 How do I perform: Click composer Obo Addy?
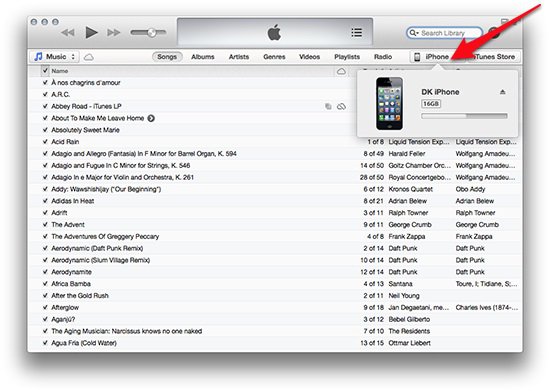[x=470, y=189]
